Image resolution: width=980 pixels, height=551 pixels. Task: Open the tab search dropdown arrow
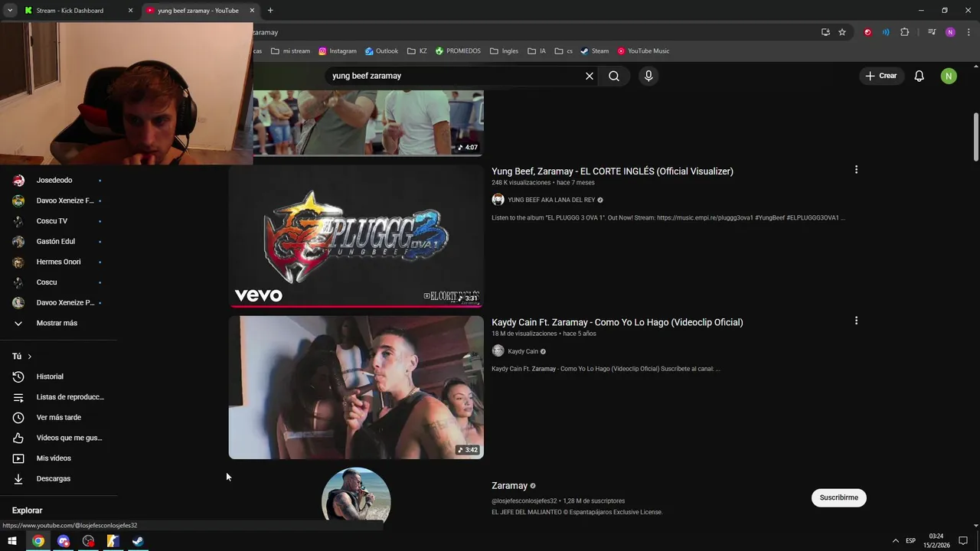click(10, 11)
